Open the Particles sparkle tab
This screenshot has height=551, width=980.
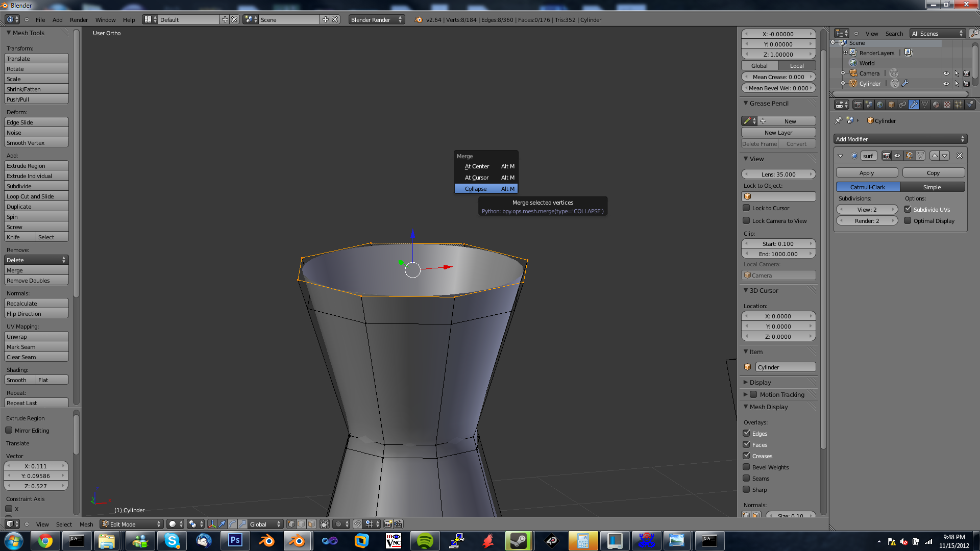point(959,105)
